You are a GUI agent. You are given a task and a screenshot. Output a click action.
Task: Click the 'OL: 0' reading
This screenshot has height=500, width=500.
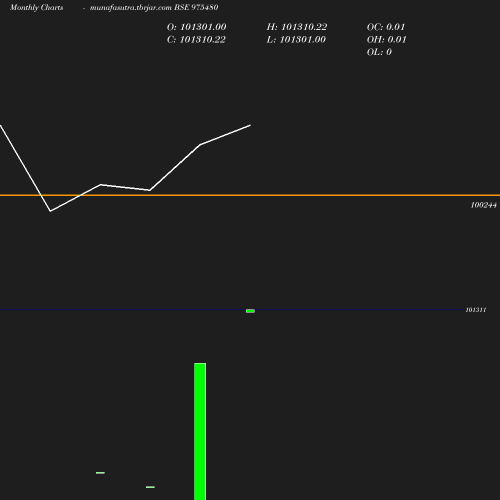tap(379, 52)
